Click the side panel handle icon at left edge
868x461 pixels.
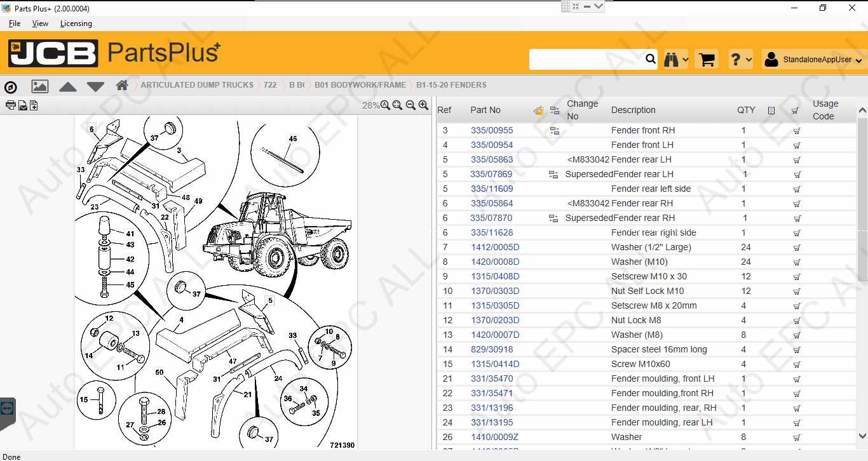(7, 408)
